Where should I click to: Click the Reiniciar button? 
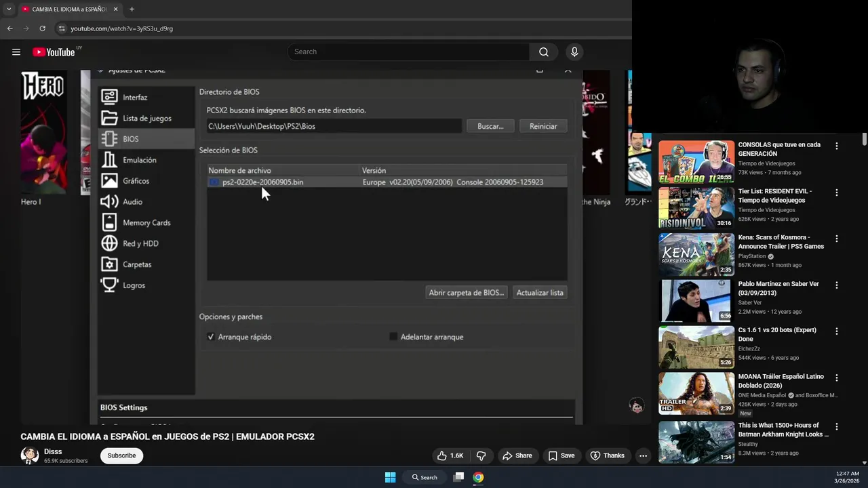click(543, 126)
